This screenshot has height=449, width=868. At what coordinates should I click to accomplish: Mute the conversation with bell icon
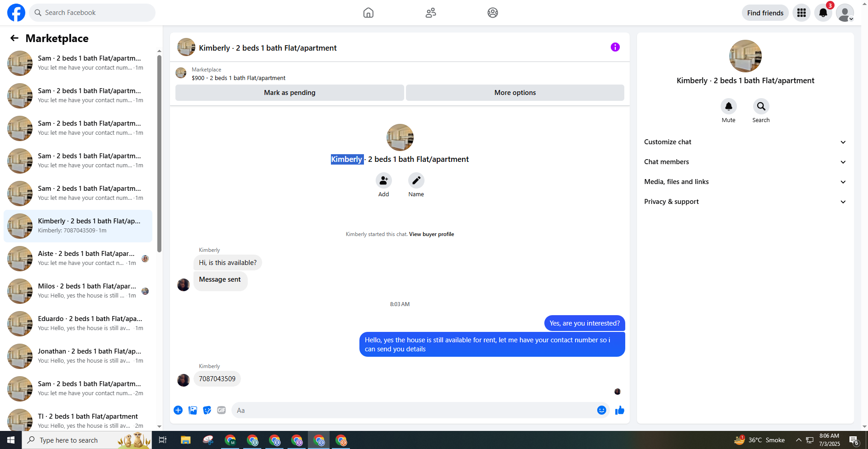point(729,106)
